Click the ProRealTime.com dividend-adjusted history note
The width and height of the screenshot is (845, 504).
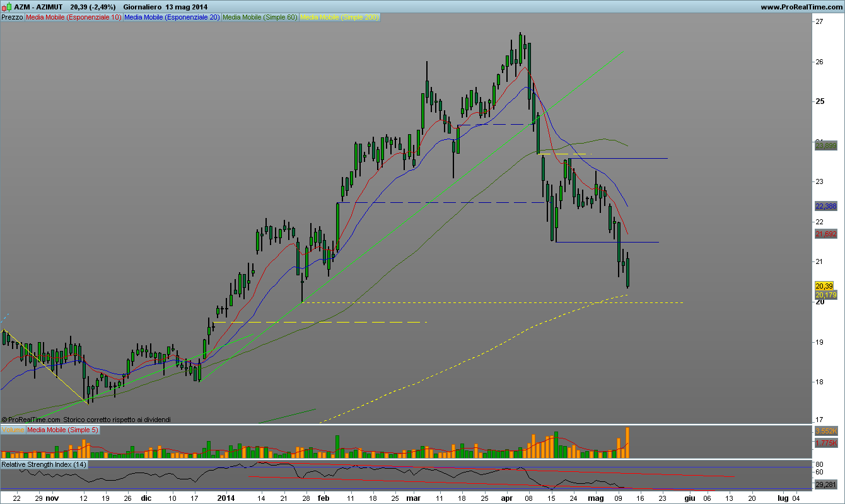pos(86,419)
